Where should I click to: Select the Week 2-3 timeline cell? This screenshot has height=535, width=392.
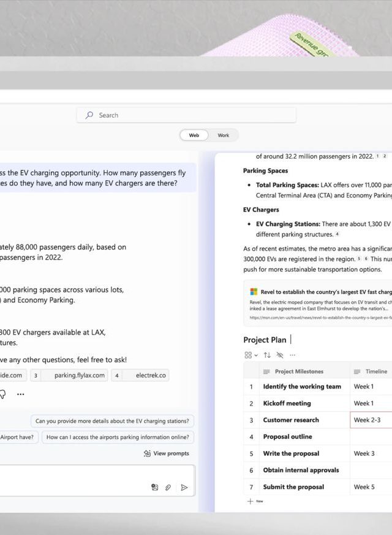[371, 420]
